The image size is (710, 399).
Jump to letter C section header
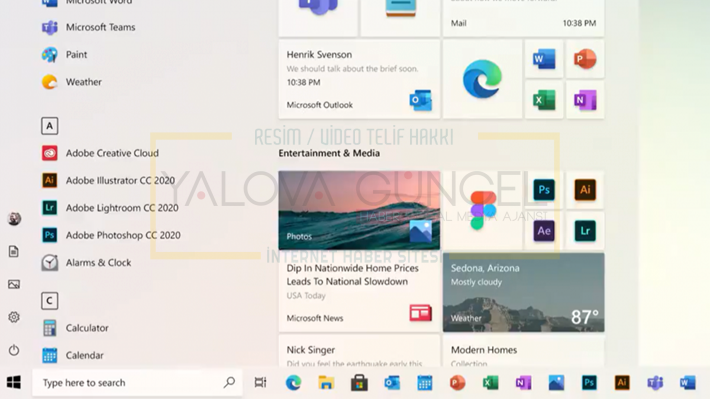[50, 301]
